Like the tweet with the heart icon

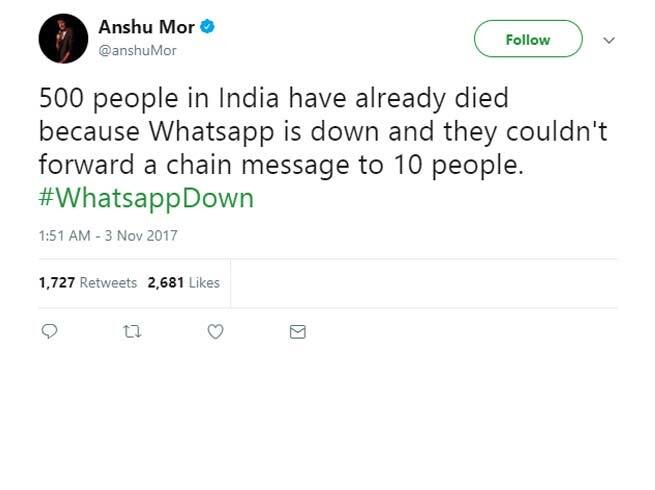pyautogui.click(x=214, y=332)
